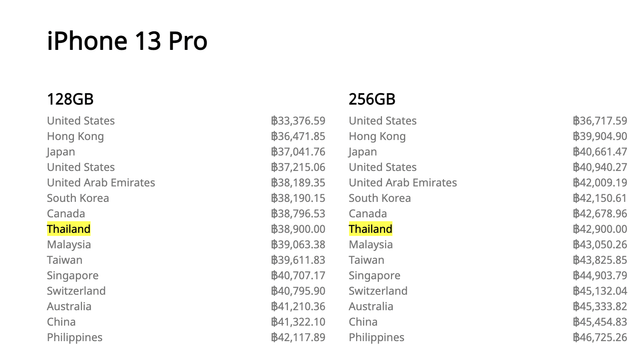Click Singapore in the 128GB list

73,275
